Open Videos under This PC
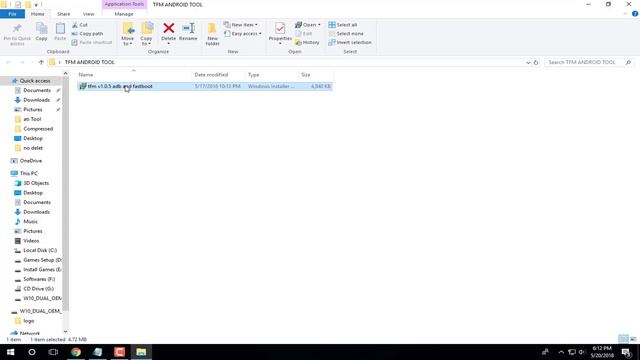 [31, 241]
